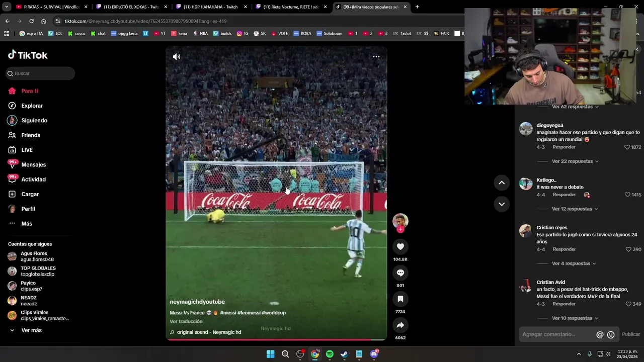Switch to EXPLOTÓ EL XOKAS Twitch tab
Screen dimensions: 644x362
coord(131,7)
